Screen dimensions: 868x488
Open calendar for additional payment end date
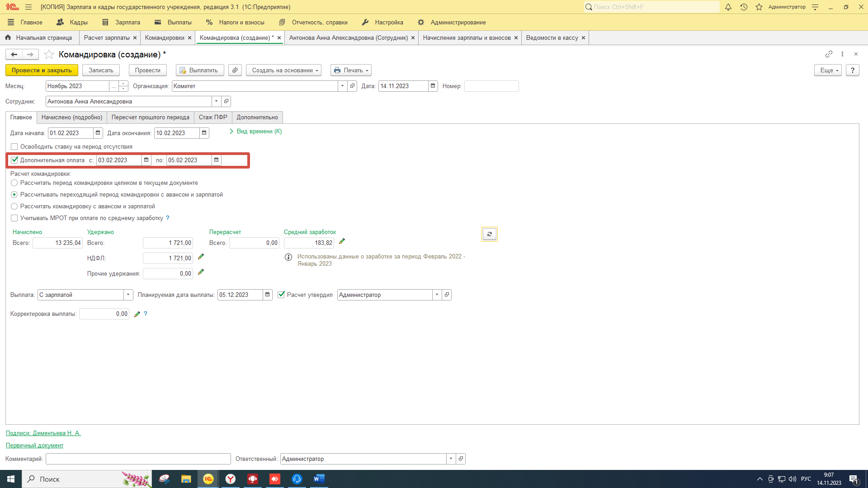tap(216, 160)
